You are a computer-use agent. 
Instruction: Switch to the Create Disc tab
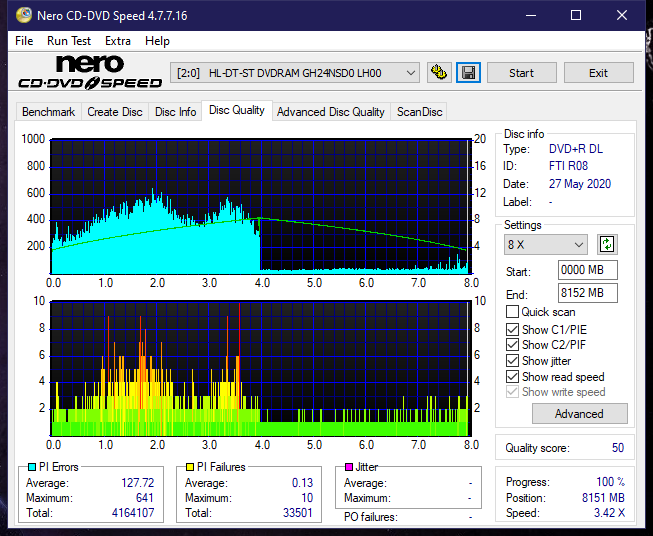[115, 112]
